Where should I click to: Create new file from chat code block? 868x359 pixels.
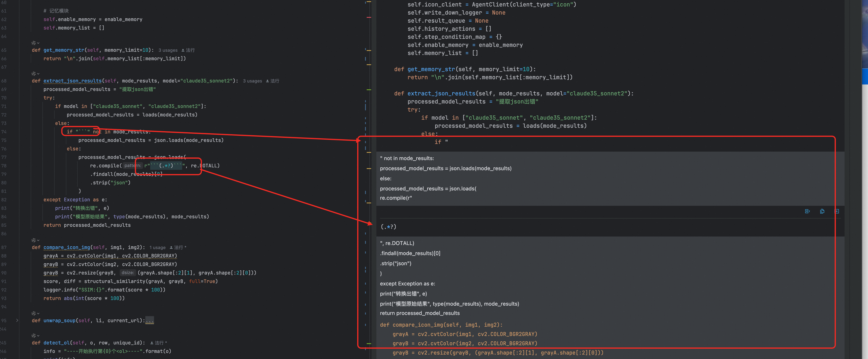coord(837,211)
